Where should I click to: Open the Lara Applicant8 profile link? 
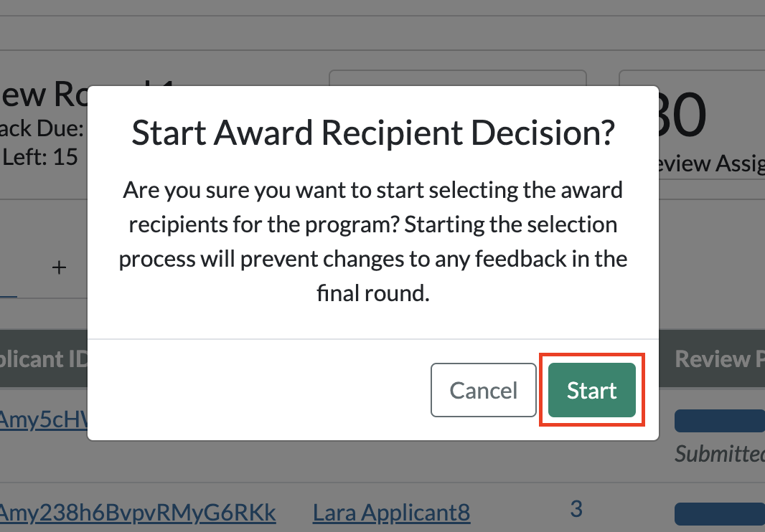(391, 513)
